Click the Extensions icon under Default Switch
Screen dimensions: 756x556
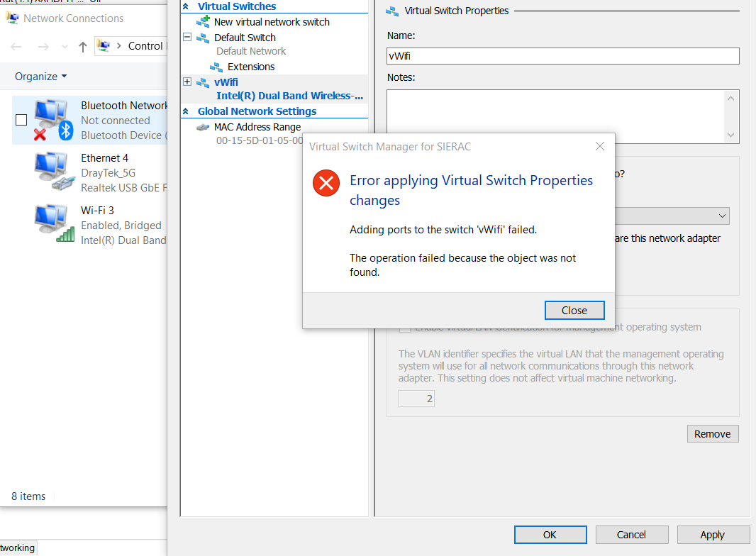pyautogui.click(x=216, y=67)
